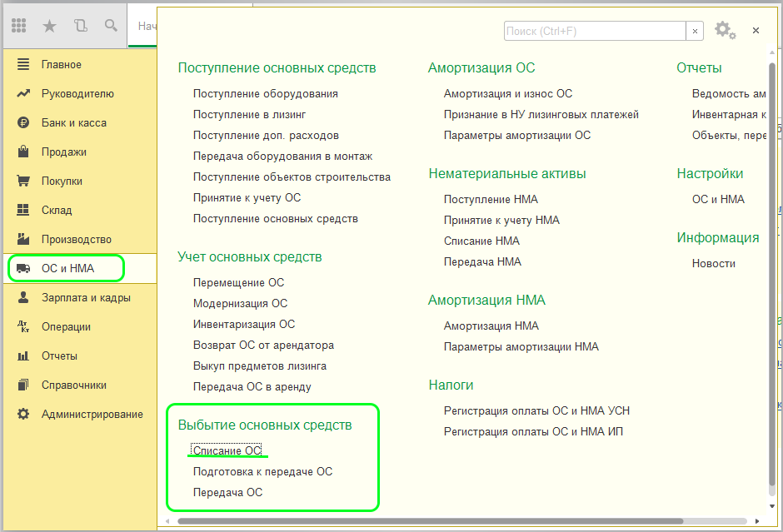783x532 pixels.
Task: Open the Главное section
Action: point(62,64)
